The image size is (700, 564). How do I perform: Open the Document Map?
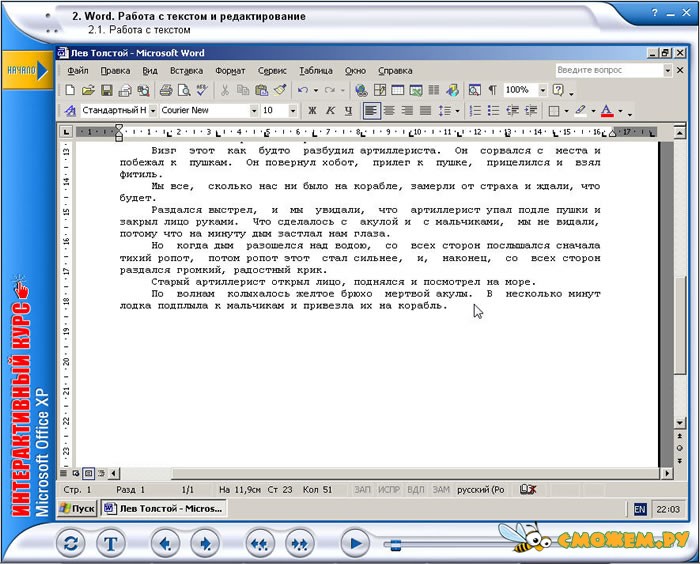475,90
